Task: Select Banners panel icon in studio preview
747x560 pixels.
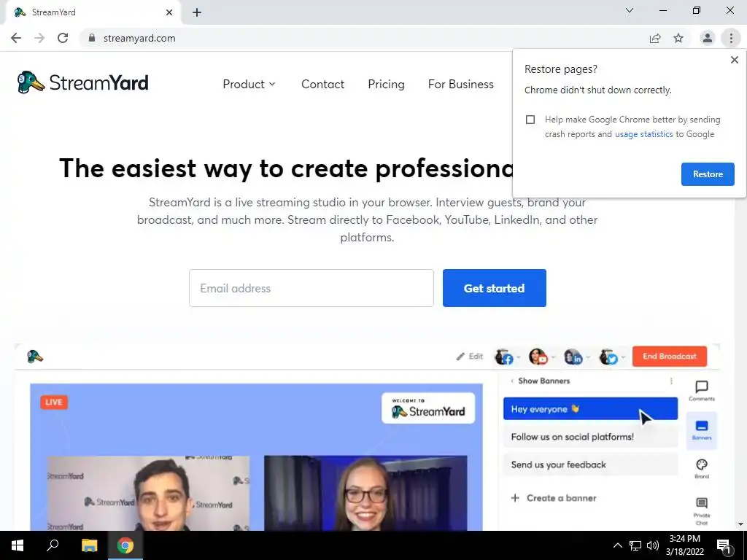Action: pyautogui.click(x=702, y=430)
